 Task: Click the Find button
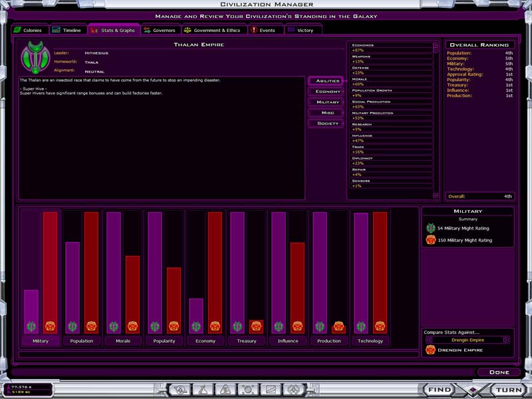(440, 390)
